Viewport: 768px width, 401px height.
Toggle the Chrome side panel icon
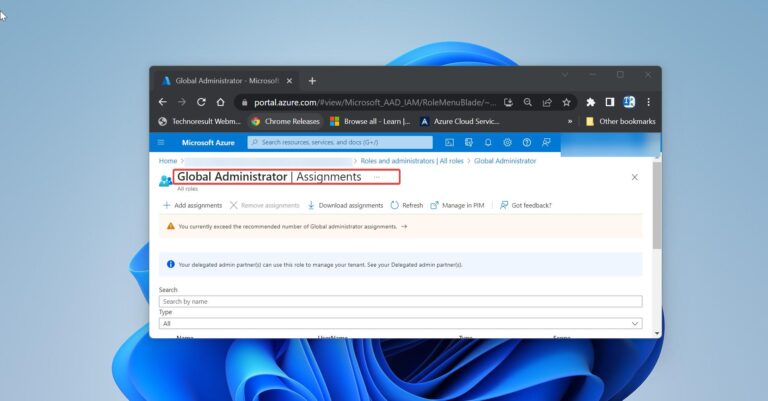click(610, 102)
